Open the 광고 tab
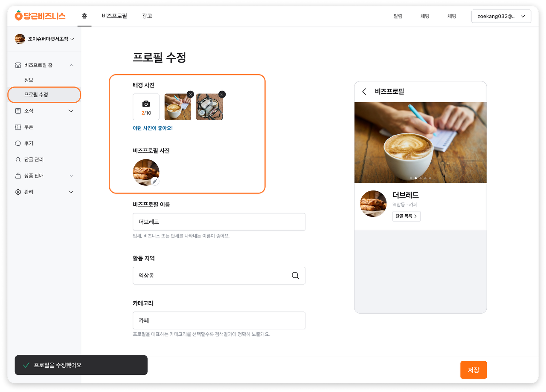This screenshot has width=546, height=392. point(147,16)
